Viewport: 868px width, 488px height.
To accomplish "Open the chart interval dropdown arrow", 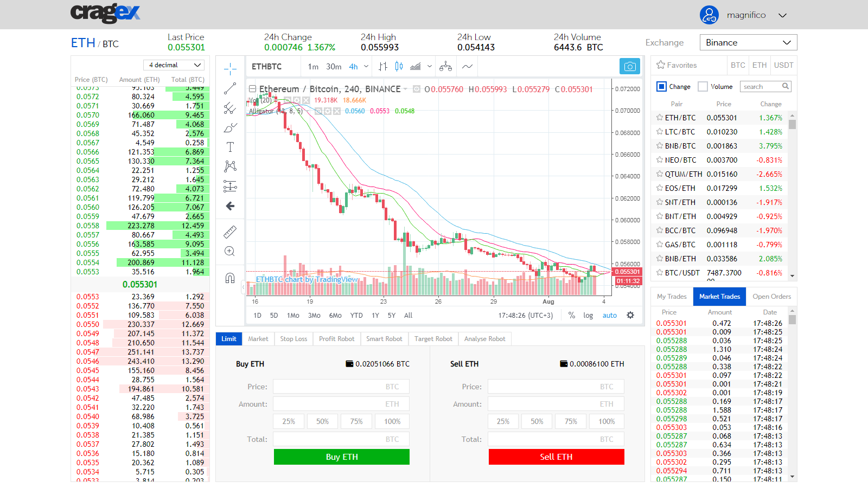I will pyautogui.click(x=366, y=67).
